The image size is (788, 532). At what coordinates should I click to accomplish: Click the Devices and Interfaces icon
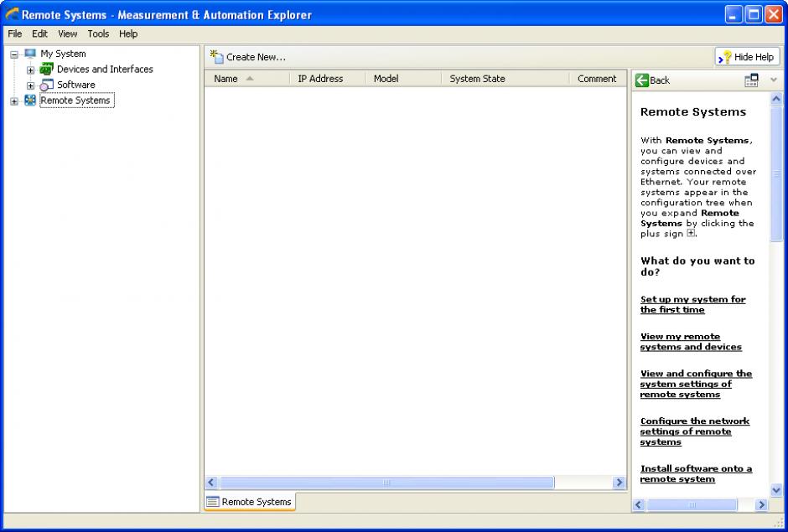pyautogui.click(x=47, y=69)
